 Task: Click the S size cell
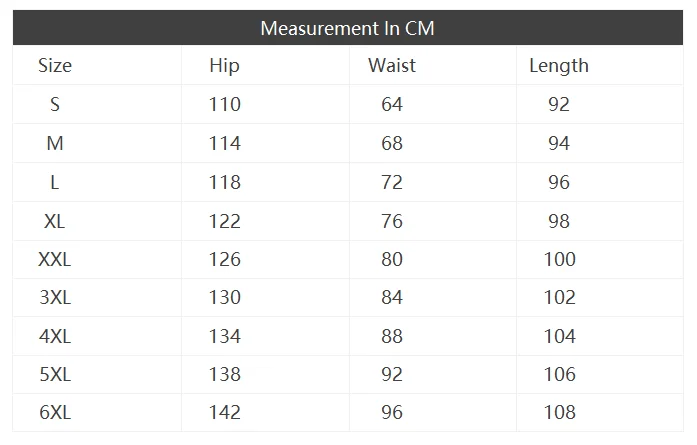click(55, 104)
